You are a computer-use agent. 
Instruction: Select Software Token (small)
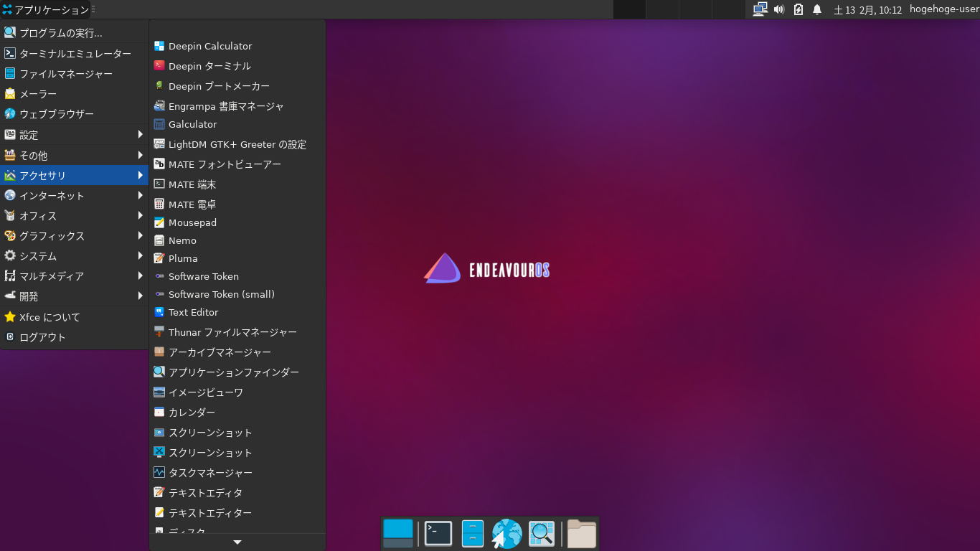coord(237,294)
